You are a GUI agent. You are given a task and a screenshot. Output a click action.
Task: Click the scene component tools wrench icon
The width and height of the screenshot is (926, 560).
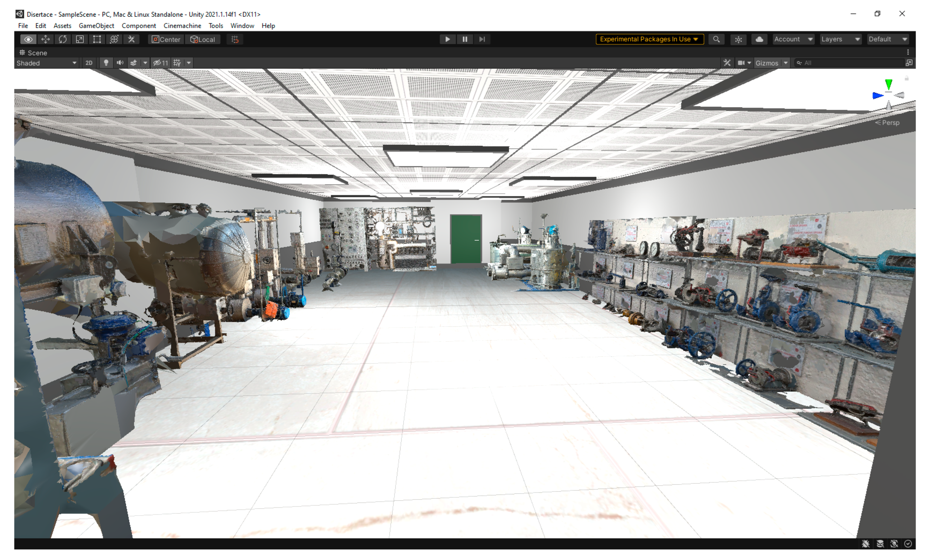pos(727,63)
